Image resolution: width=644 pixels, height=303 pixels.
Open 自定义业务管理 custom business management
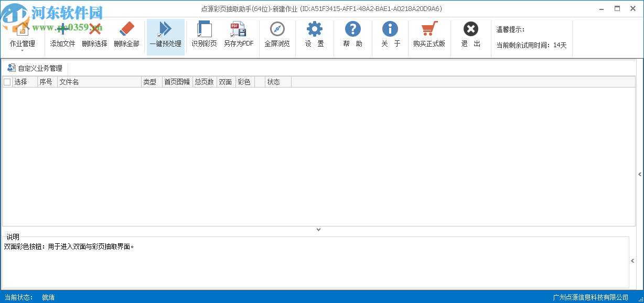click(35, 68)
